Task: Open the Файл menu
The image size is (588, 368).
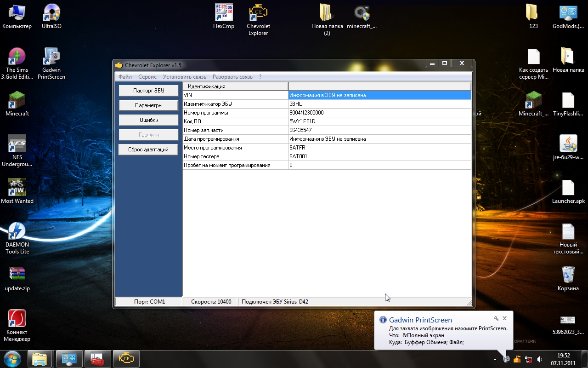Action: click(x=125, y=77)
